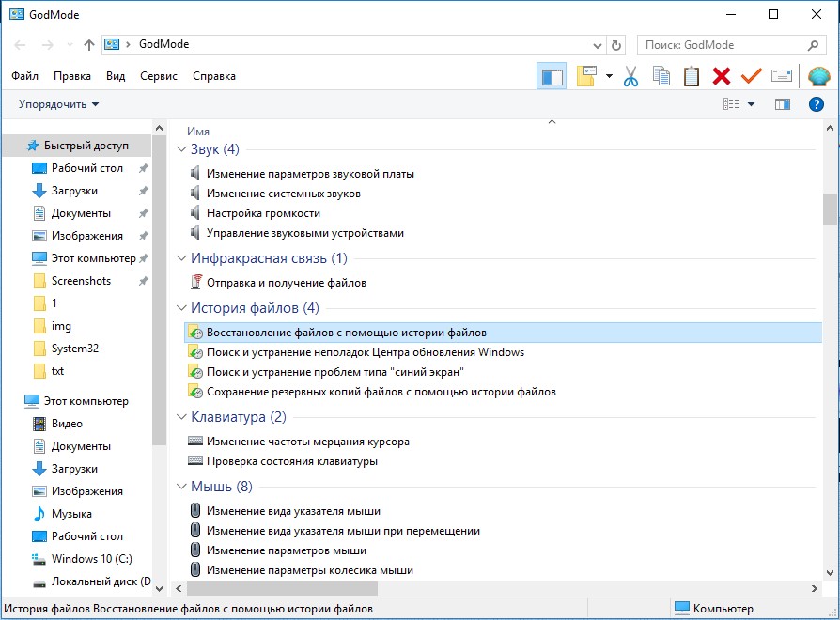Collapse the История файлов (4) group

(181, 308)
